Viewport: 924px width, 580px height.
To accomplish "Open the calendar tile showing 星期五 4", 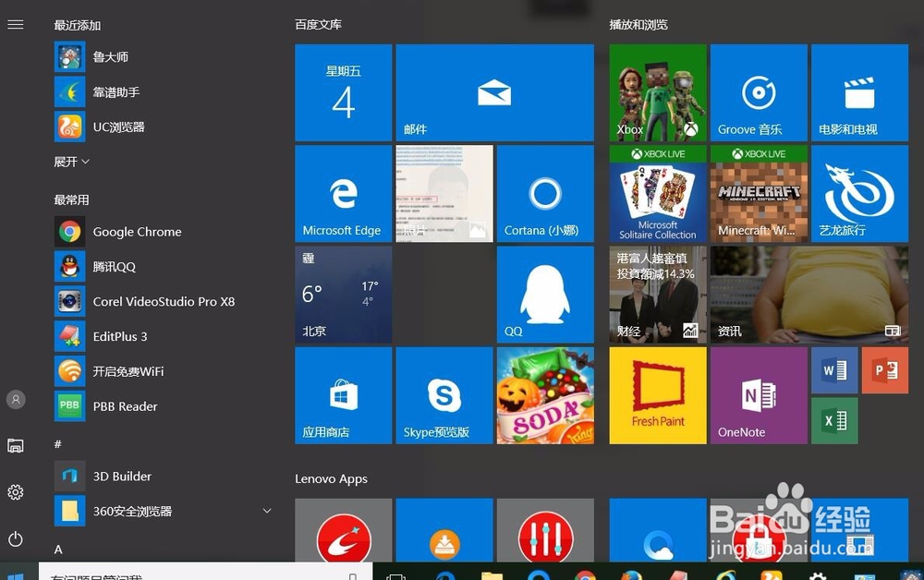I will click(344, 92).
